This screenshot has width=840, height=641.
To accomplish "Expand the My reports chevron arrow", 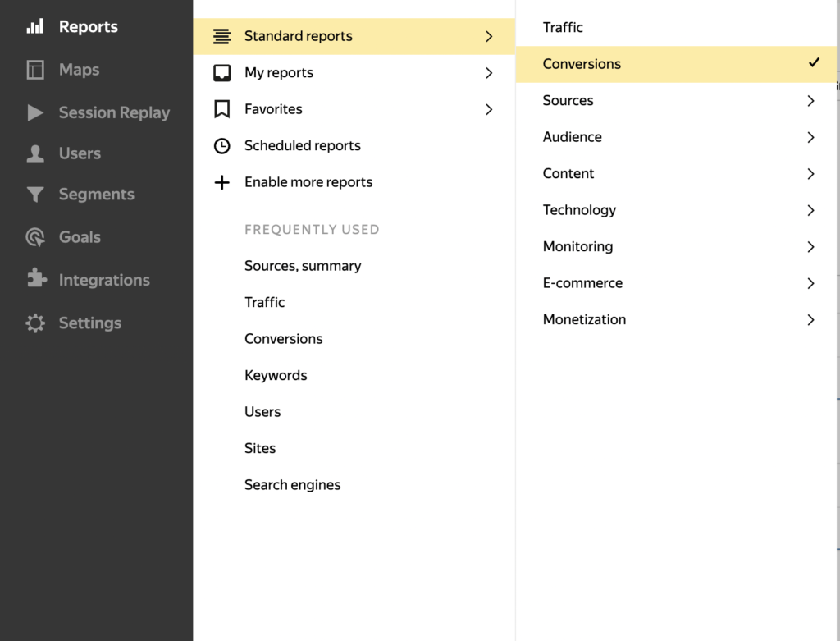I will click(x=489, y=73).
